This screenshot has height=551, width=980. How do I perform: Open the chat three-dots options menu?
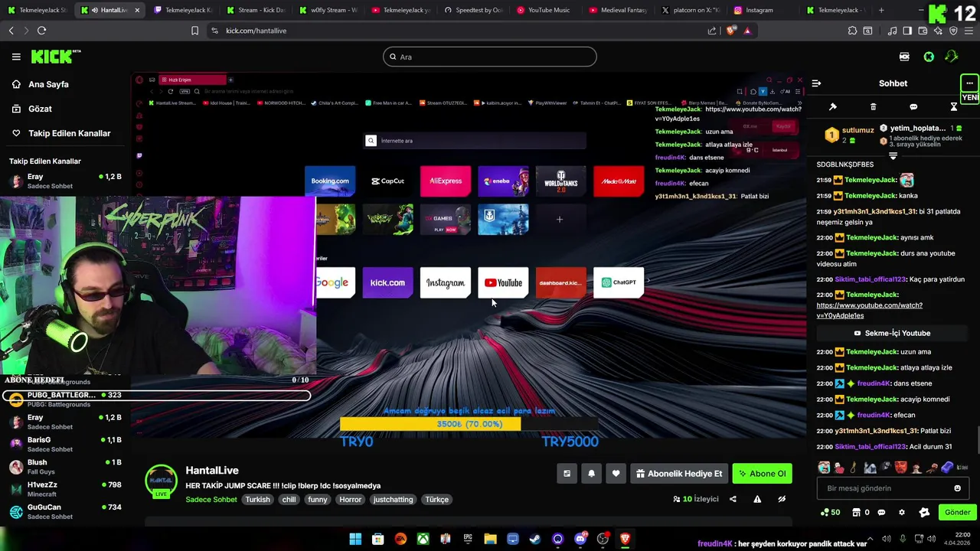(x=969, y=83)
